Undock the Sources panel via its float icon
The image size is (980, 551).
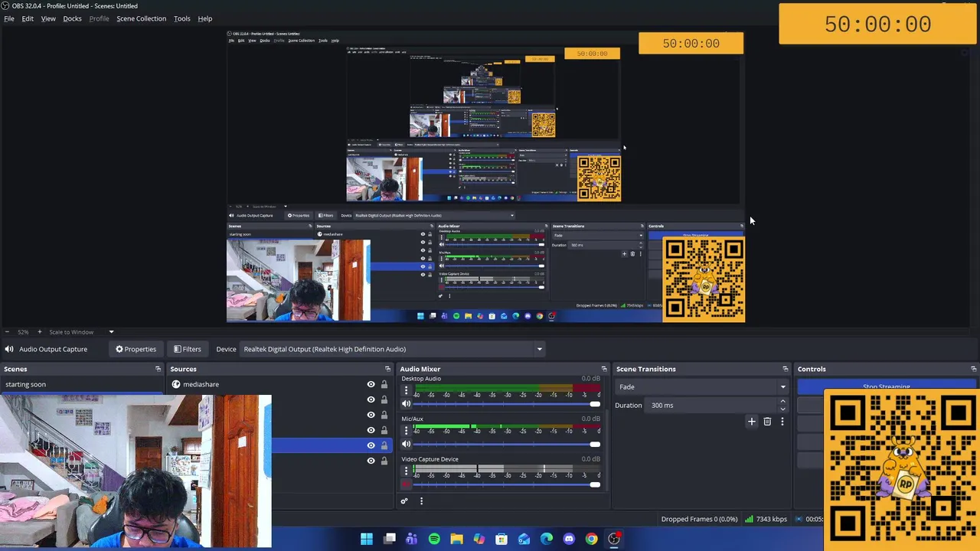pos(387,369)
